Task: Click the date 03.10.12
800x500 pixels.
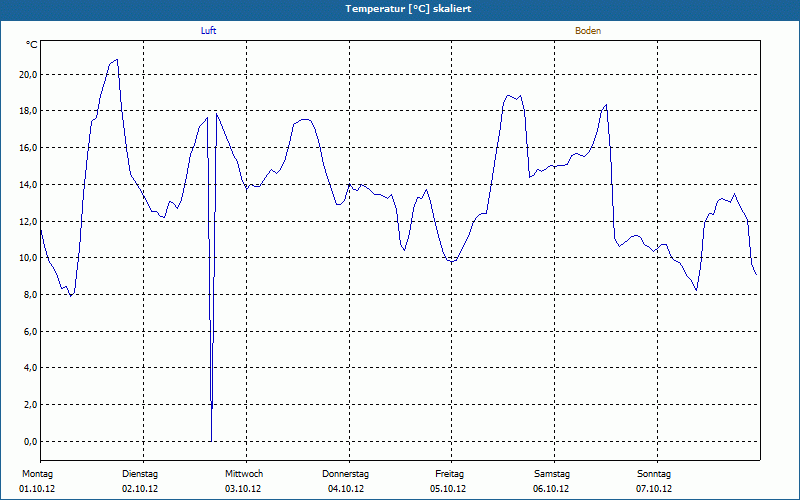Action: click(x=243, y=489)
